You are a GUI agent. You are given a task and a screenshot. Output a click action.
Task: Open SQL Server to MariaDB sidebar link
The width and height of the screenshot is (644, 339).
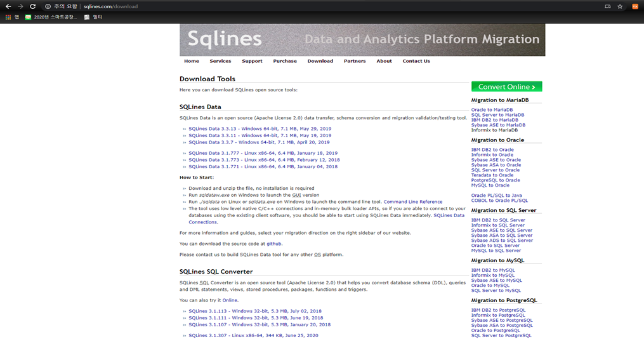[x=497, y=115]
